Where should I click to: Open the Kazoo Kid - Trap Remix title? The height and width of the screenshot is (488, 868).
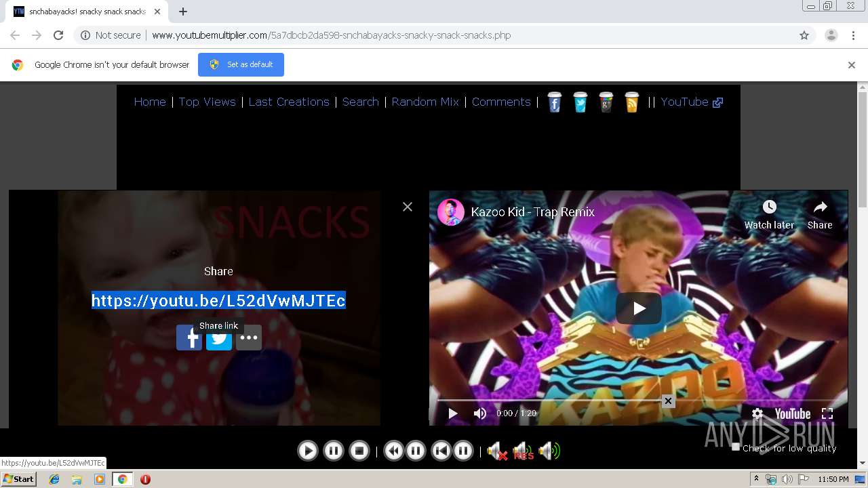(x=533, y=212)
